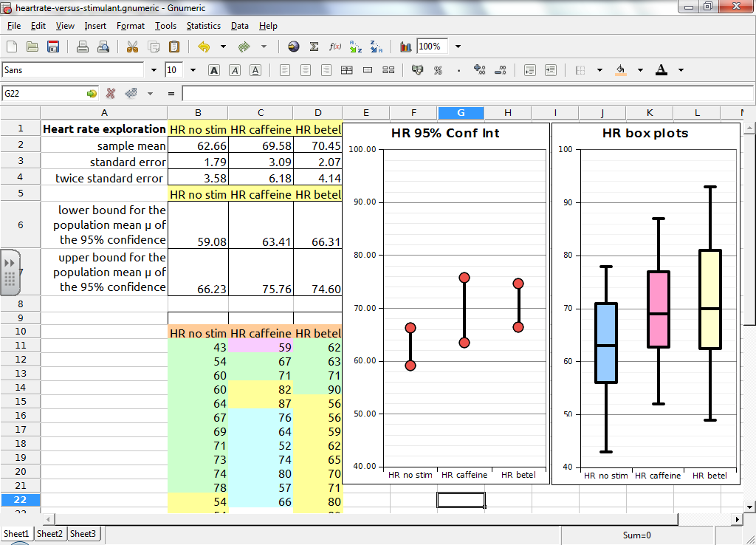The image size is (756, 545).
Task: Apply the background fill color
Action: tap(620, 70)
